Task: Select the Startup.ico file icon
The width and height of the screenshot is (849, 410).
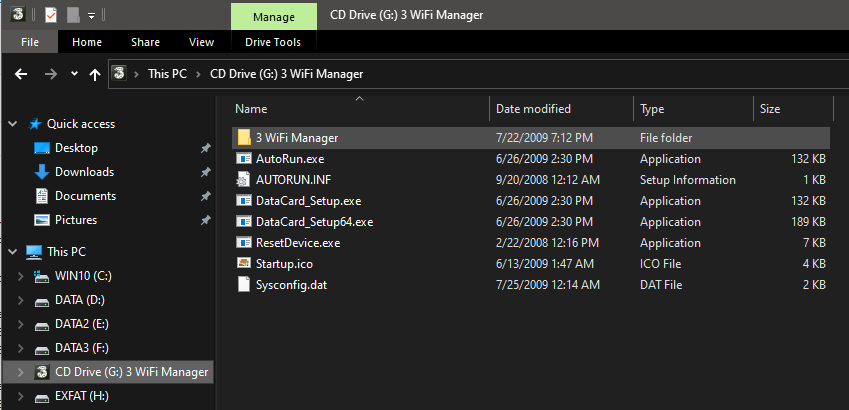Action: [x=244, y=263]
